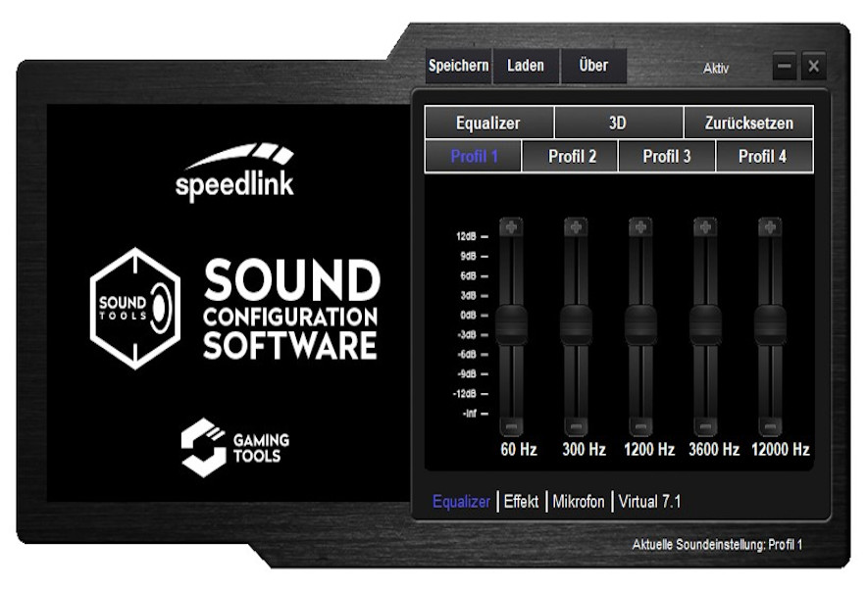Switch to Profil 4
Viewport: 868px width, 590px height.
point(764,157)
